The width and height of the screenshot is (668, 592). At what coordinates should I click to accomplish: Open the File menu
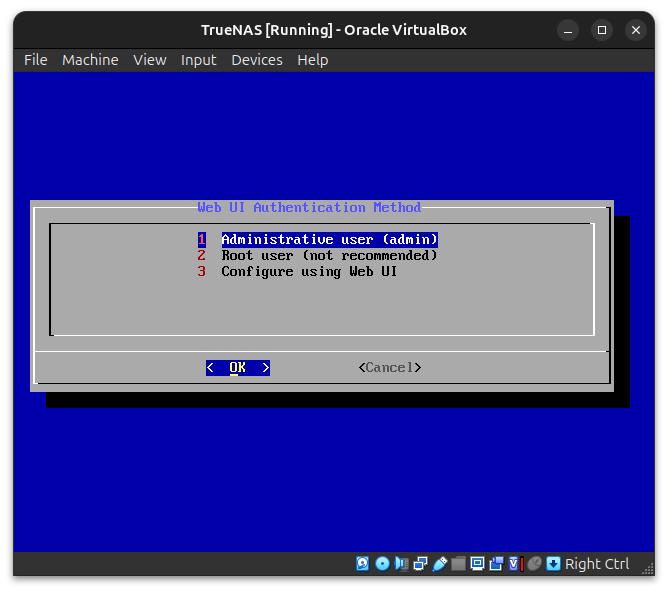point(36,60)
